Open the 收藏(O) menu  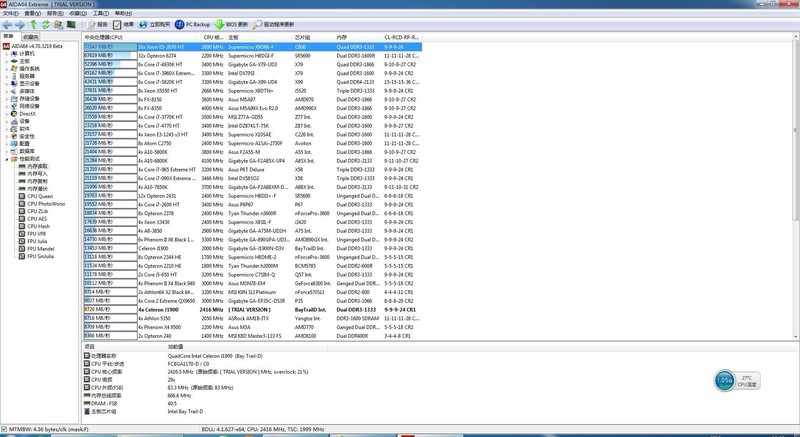pyautogui.click(x=78, y=13)
